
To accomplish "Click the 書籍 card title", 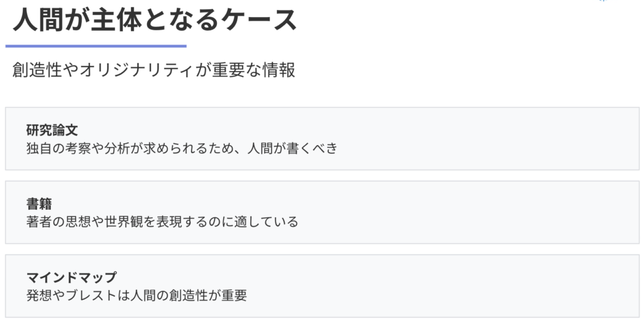I will point(39,204).
